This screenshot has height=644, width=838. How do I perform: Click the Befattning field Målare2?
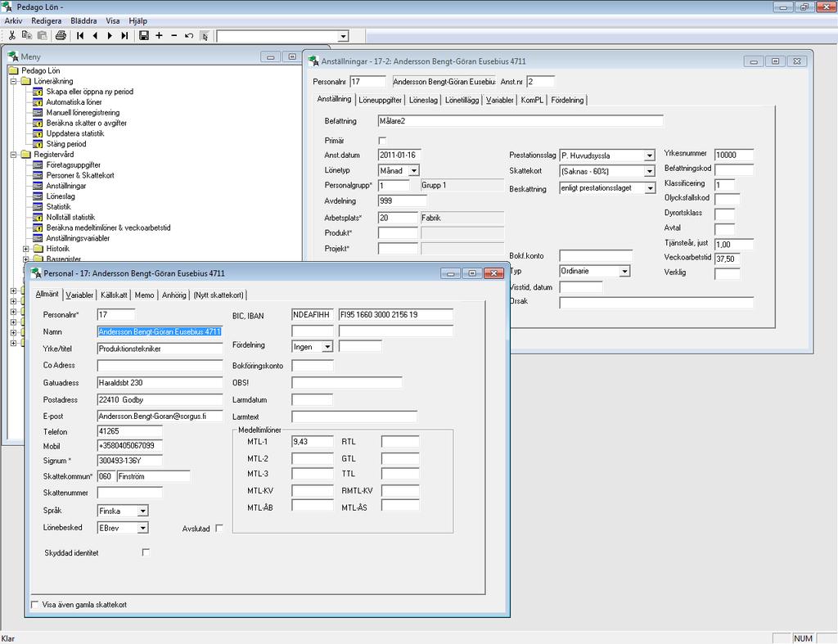520,121
